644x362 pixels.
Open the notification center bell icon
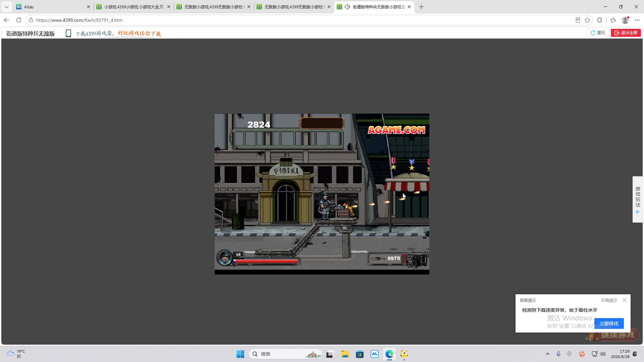635,354
